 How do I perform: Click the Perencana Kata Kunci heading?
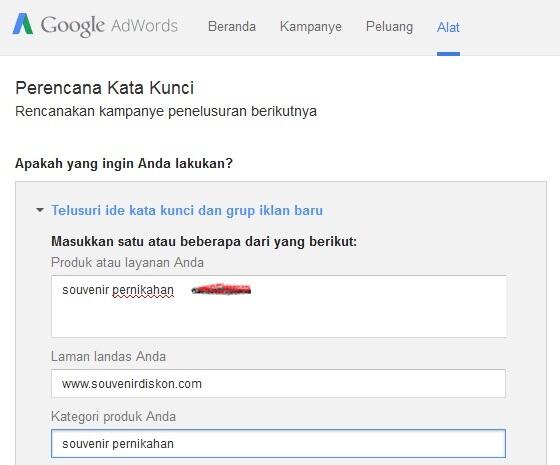point(105,88)
